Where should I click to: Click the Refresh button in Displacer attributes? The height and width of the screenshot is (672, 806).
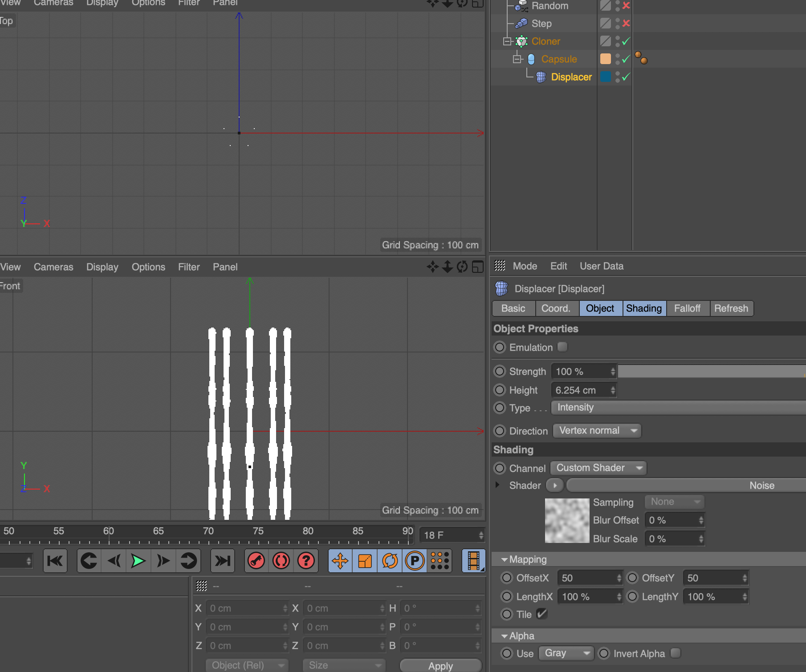(x=731, y=308)
